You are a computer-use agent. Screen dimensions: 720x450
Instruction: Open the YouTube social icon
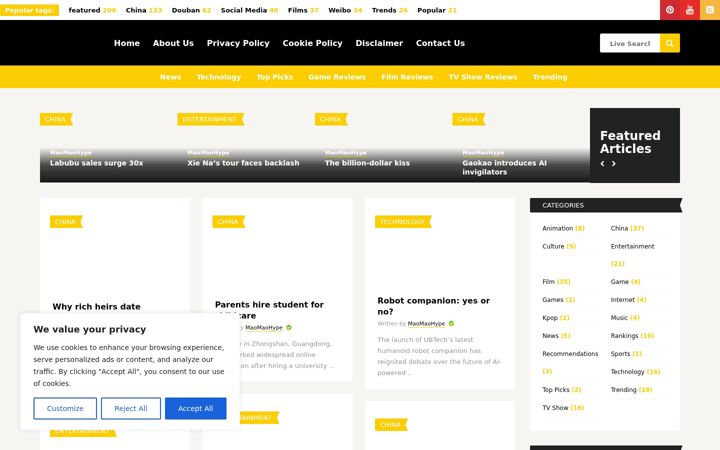689,10
